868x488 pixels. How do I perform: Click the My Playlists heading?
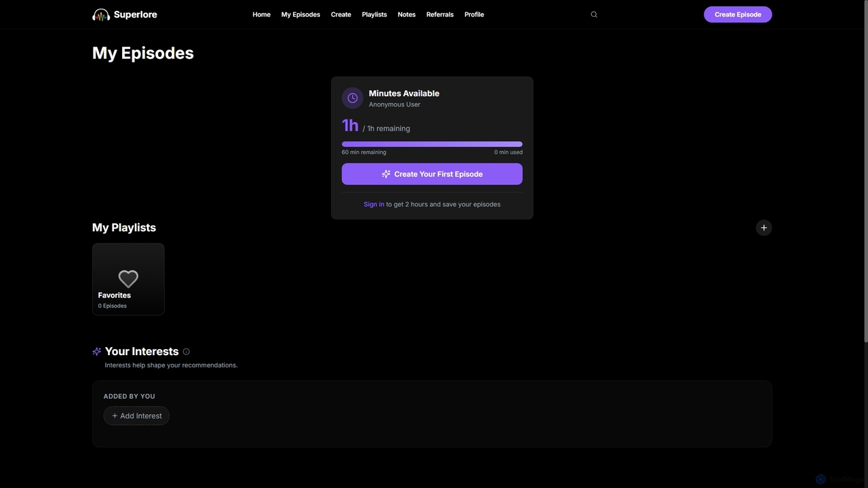click(124, 228)
